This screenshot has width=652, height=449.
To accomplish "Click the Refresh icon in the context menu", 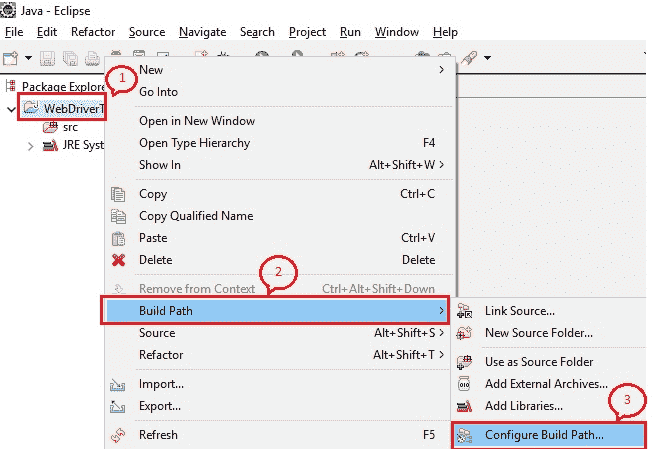I will (118, 435).
